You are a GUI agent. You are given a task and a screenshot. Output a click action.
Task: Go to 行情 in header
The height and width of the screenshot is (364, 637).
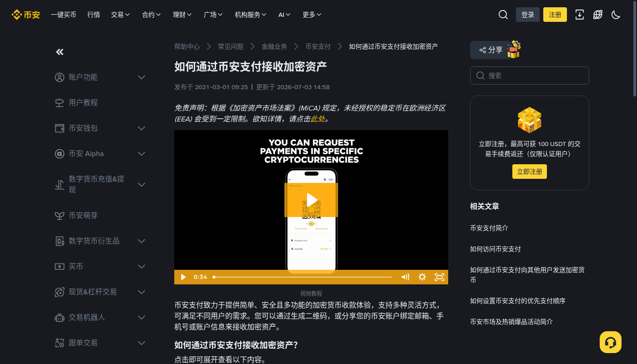94,15
